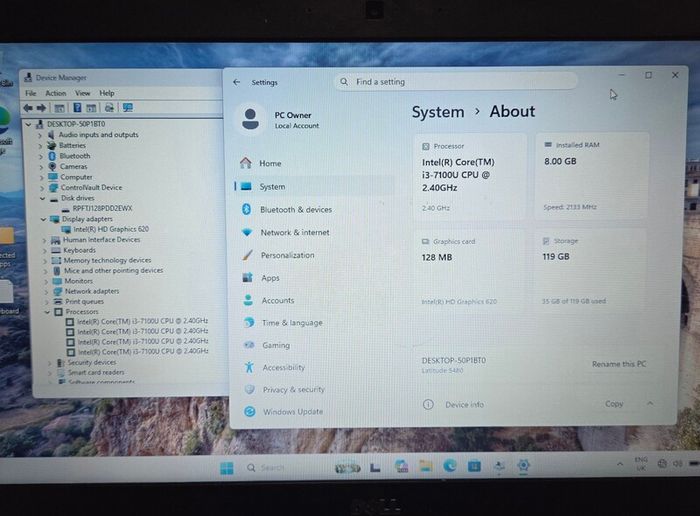Click the Settings gear icon on taskbar
Image resolution: width=700 pixels, height=516 pixels.
point(523,466)
